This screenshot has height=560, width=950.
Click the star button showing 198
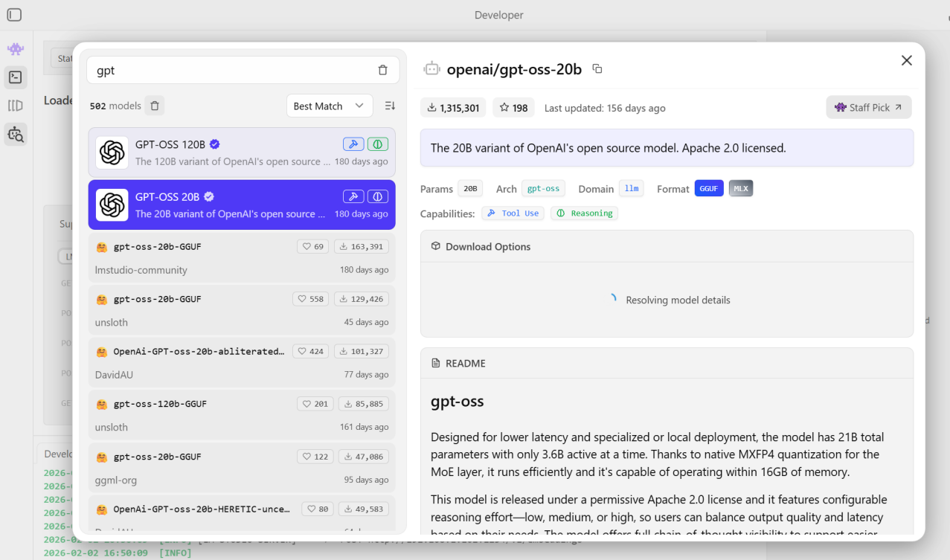(513, 108)
